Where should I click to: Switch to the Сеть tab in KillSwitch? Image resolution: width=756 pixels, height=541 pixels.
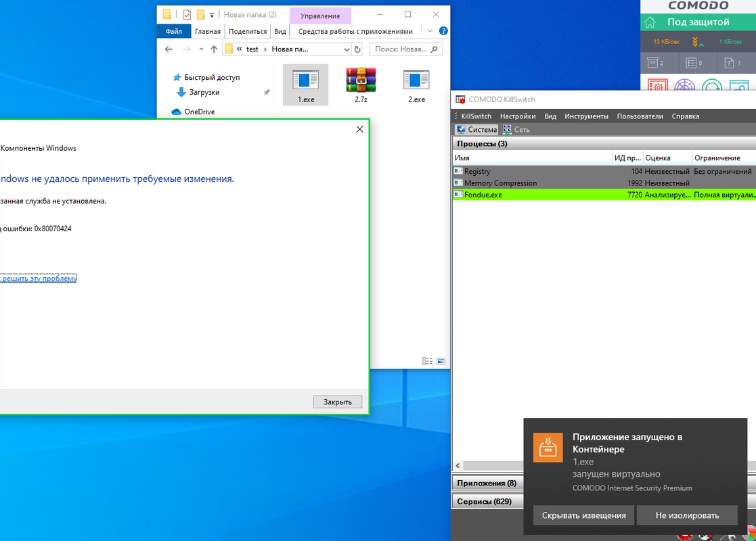click(x=516, y=129)
